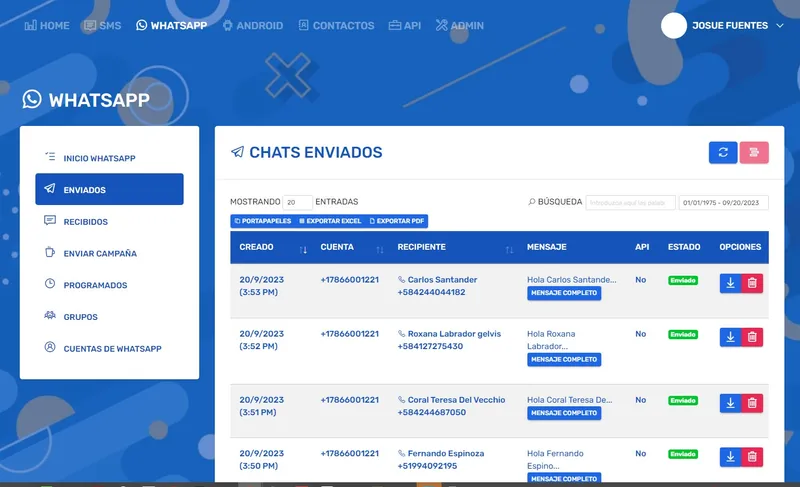Click the Búsqueda search input field
Screen dimensions: 800x487
tap(630, 202)
